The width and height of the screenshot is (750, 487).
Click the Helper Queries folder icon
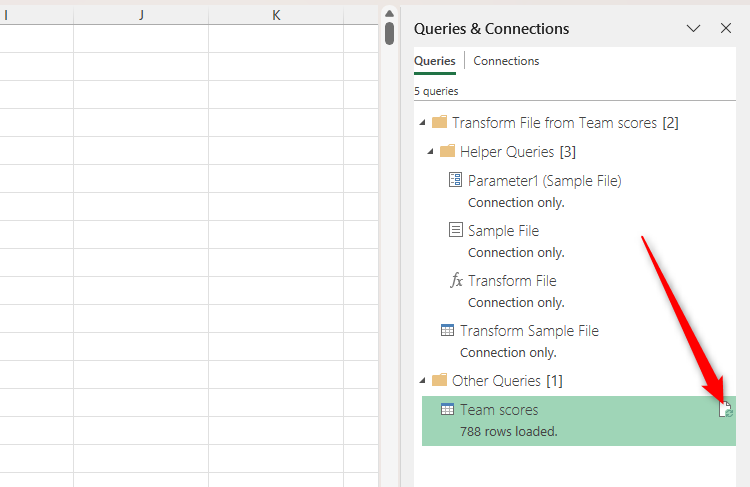(x=447, y=152)
